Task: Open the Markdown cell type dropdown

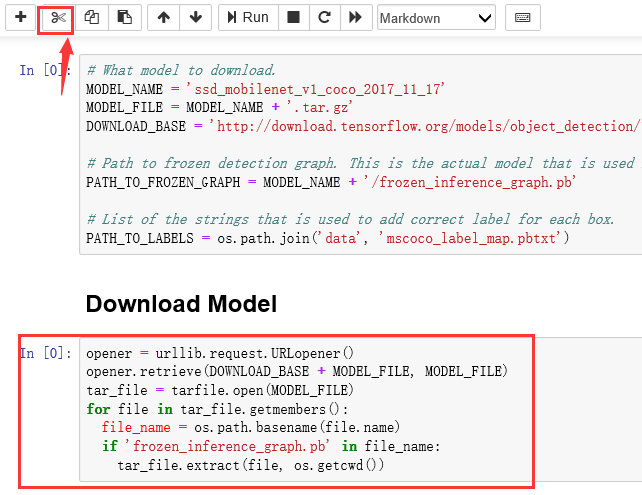Action: pos(436,18)
